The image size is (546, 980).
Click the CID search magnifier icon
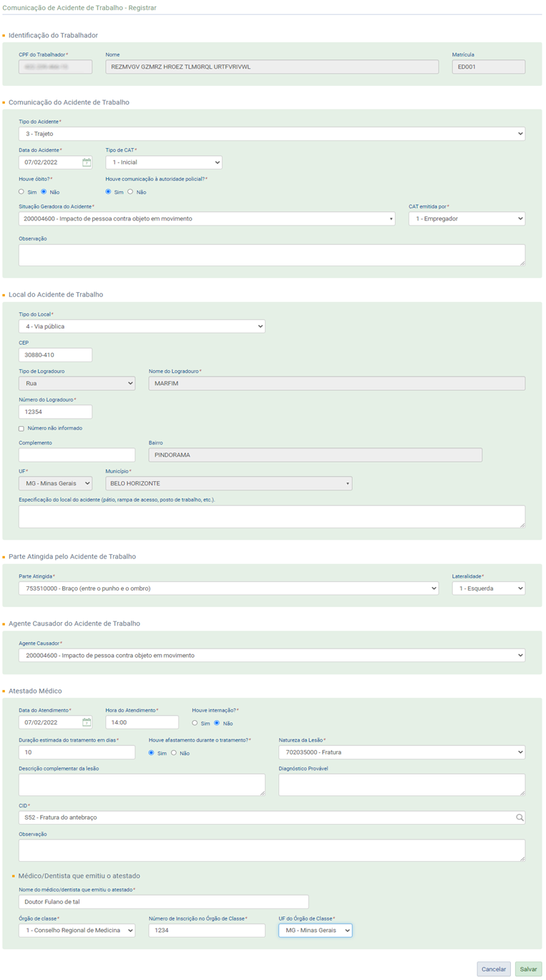pyautogui.click(x=520, y=818)
